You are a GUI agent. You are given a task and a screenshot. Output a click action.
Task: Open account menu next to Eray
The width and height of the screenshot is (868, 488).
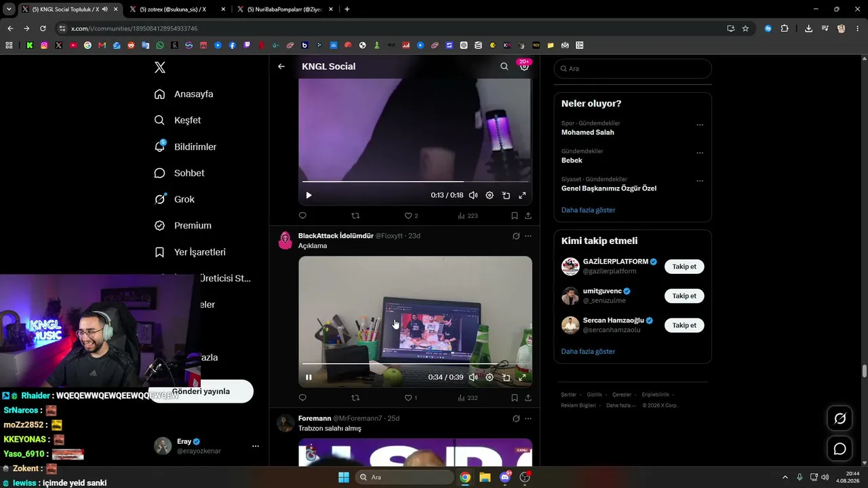coord(256,446)
